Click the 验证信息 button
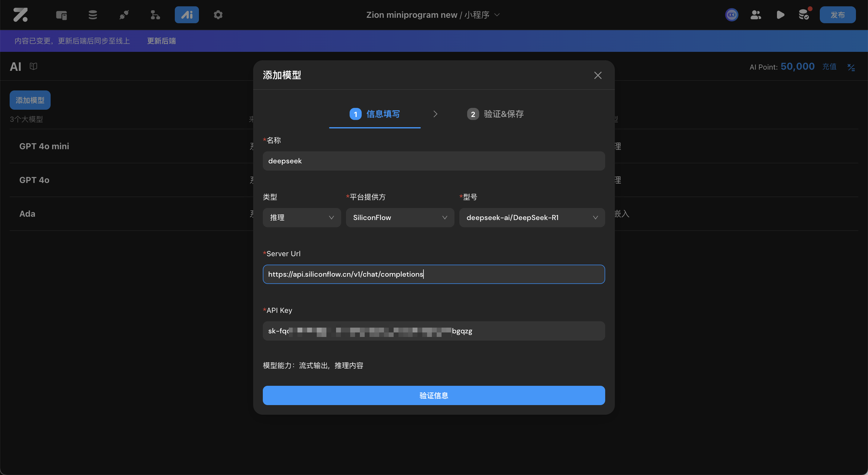Viewport: 868px width, 475px height. [434, 395]
